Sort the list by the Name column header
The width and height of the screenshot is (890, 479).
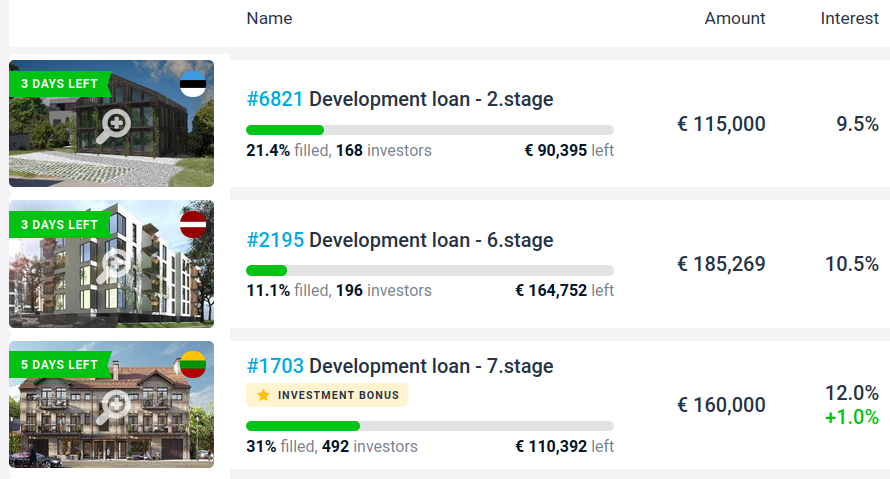tap(269, 18)
